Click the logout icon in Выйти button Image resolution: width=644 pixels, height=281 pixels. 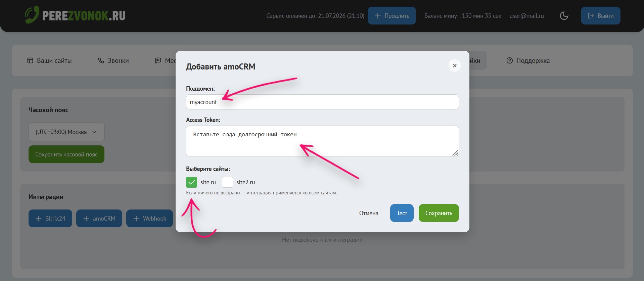click(x=591, y=16)
